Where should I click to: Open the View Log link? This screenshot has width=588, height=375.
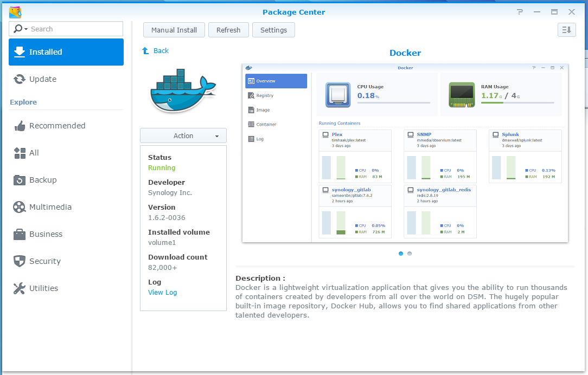(x=163, y=292)
